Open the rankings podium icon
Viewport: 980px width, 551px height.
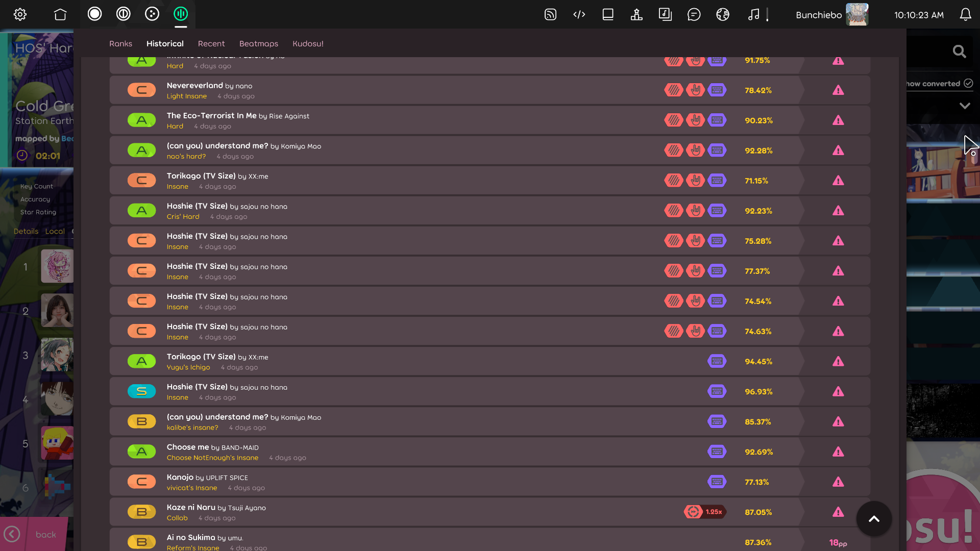[636, 14]
